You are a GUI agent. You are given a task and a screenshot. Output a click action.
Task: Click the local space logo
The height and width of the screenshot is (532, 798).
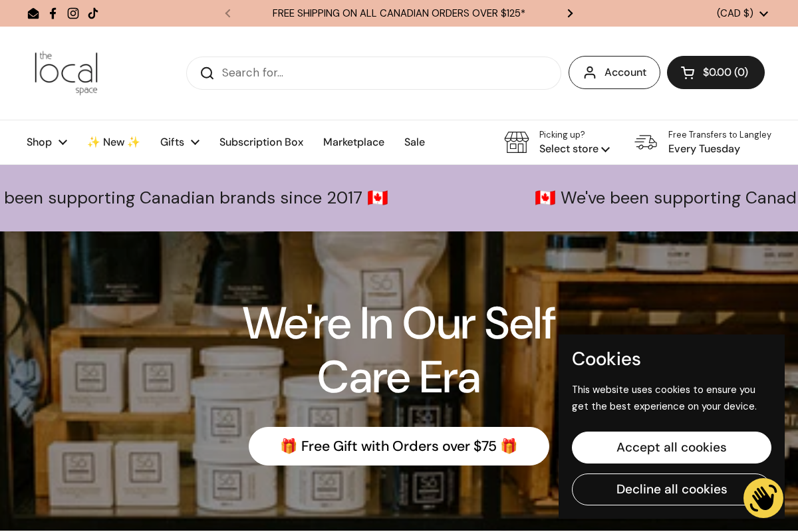point(66,73)
